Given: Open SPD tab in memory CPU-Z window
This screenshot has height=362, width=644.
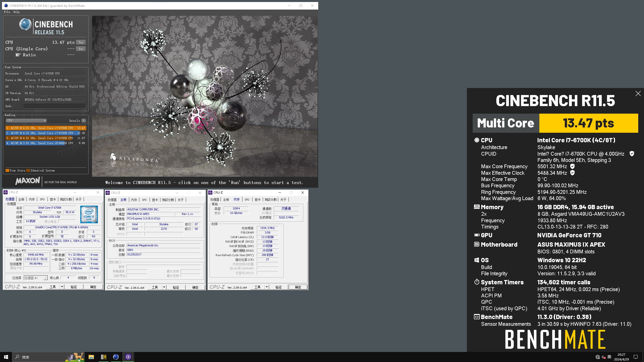Looking at the screenshot, I should [x=247, y=200].
